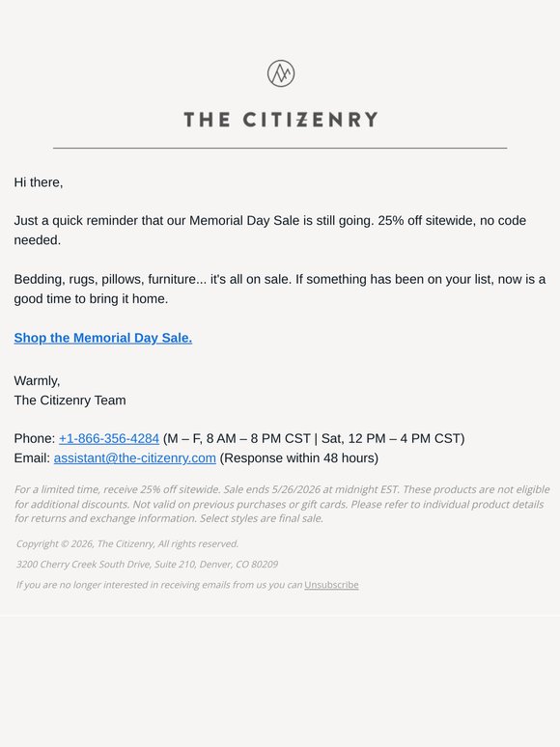Viewport: 560px width, 747px height.
Task: Click the Email: label text
Action: coord(32,457)
